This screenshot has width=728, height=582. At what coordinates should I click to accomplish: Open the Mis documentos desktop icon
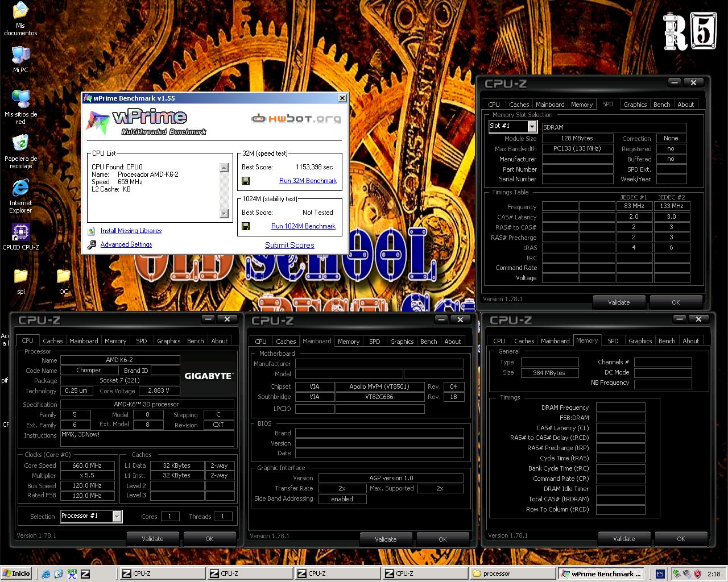(x=20, y=11)
